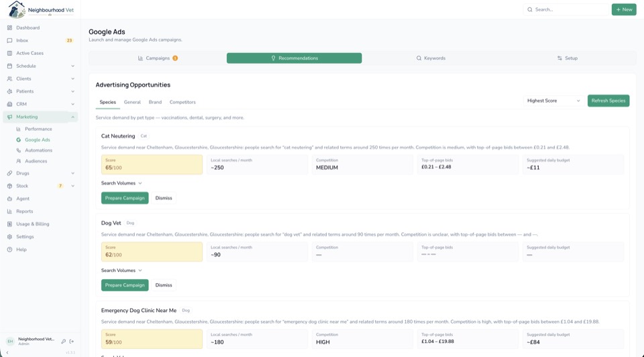Click the Cat tag beside Cat Neutering
Image resolution: width=644 pixels, height=357 pixels.
point(144,136)
